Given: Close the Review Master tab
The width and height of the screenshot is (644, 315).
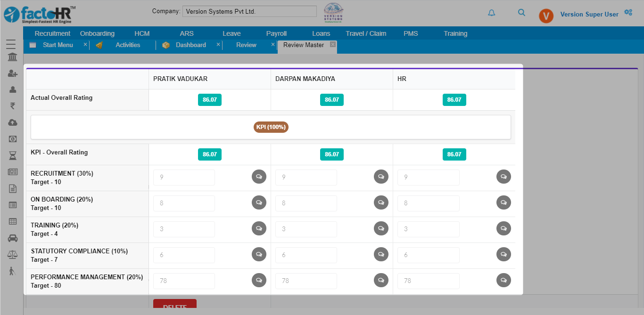Looking at the screenshot, I should [333, 44].
